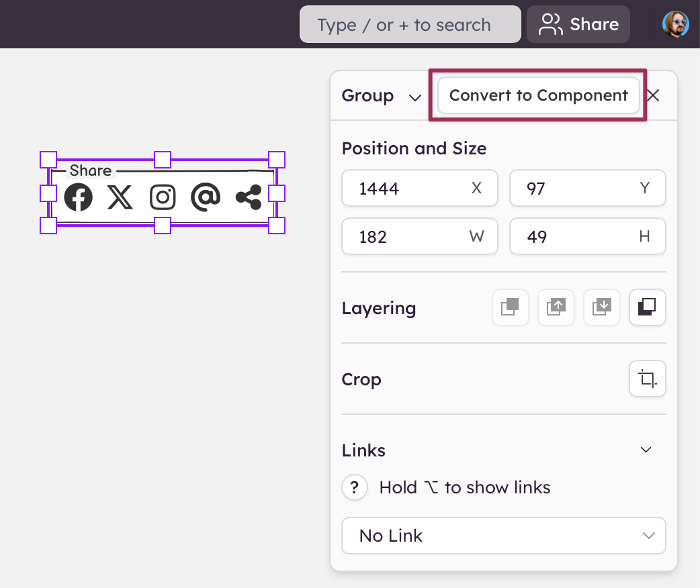Open the Group type dropdown chevron
700x588 pixels.
point(415,97)
